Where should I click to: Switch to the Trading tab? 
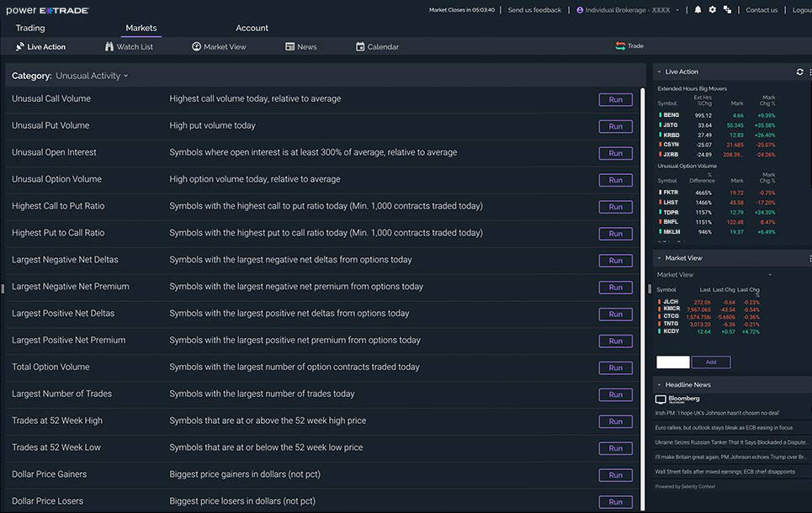pyautogui.click(x=30, y=28)
